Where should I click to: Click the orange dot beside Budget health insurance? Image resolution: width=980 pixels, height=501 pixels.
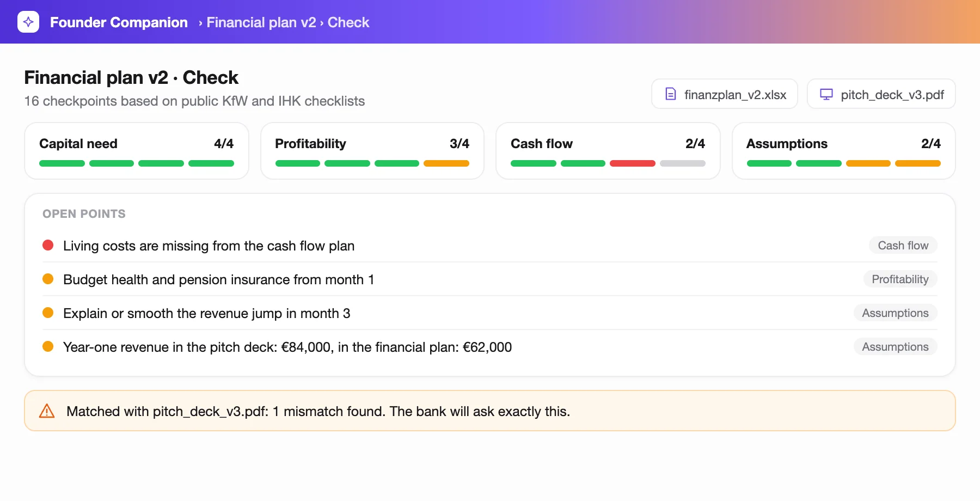(48, 279)
